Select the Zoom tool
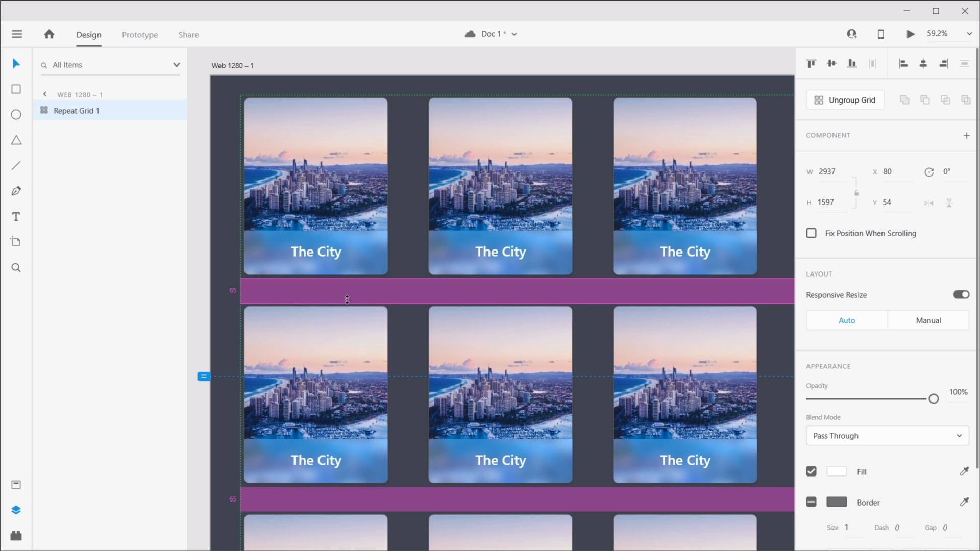This screenshot has width=980, height=551. [16, 267]
